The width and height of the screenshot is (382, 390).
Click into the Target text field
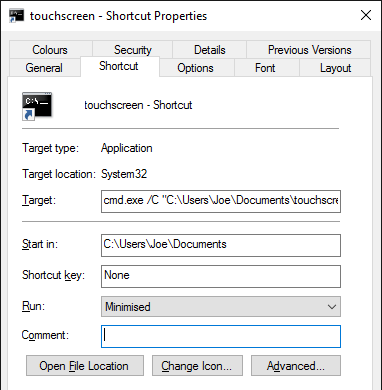tap(221, 201)
